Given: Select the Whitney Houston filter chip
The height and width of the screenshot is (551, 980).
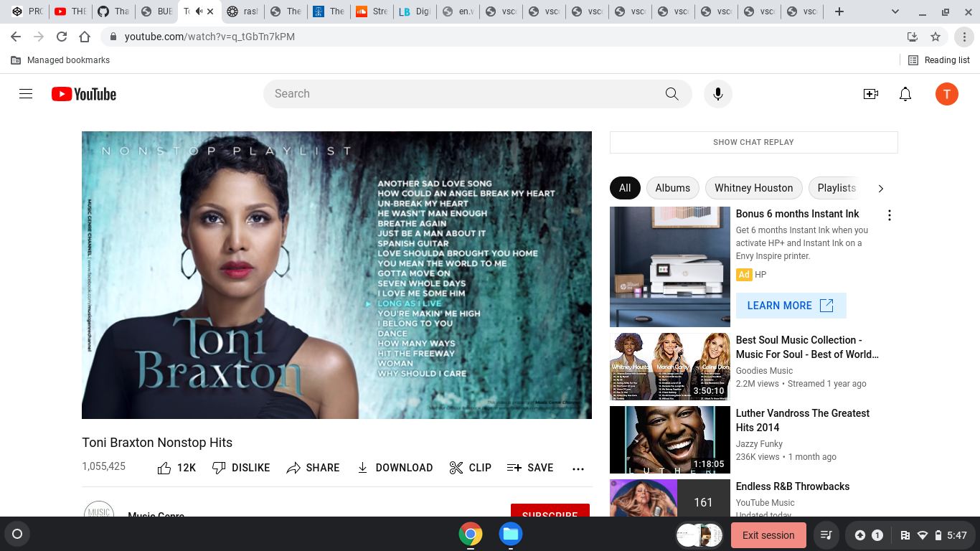Looking at the screenshot, I should [753, 188].
